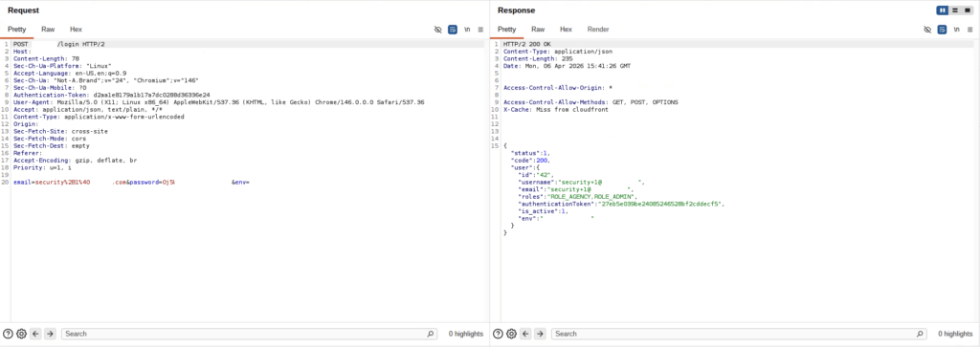Click the 'HTTP/2 200 OK' response status line
Image resolution: width=980 pixels, height=347 pixels.
tap(527, 44)
